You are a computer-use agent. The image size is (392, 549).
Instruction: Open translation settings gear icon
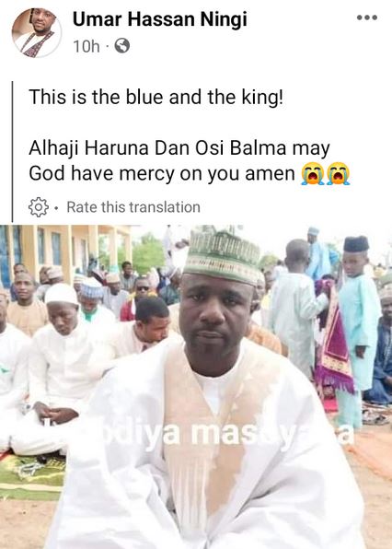coord(38,207)
